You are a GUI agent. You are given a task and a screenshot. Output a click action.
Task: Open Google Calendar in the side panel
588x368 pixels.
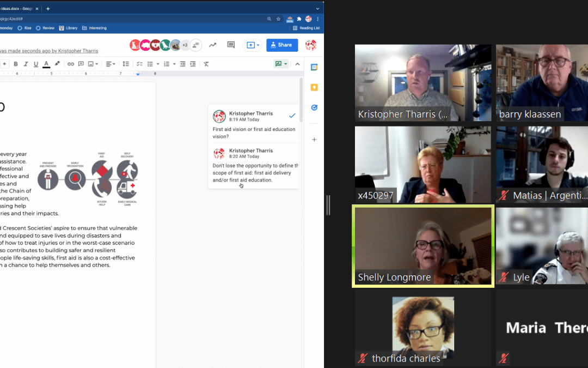pyautogui.click(x=314, y=67)
